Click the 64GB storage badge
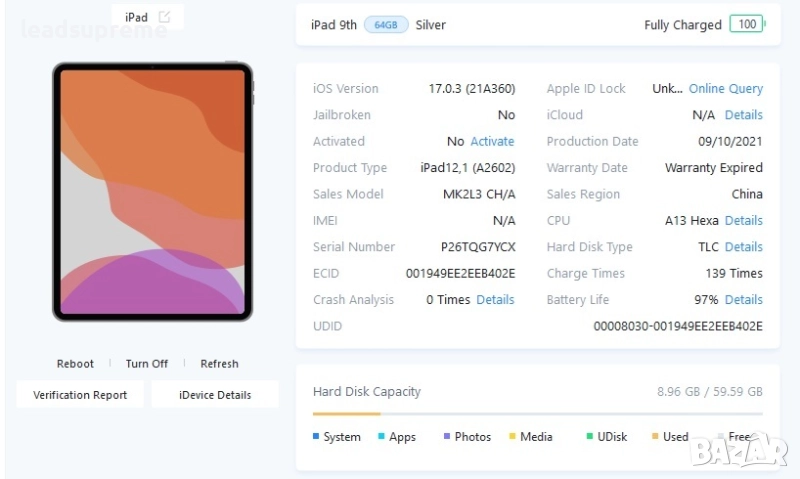 pyautogui.click(x=386, y=24)
